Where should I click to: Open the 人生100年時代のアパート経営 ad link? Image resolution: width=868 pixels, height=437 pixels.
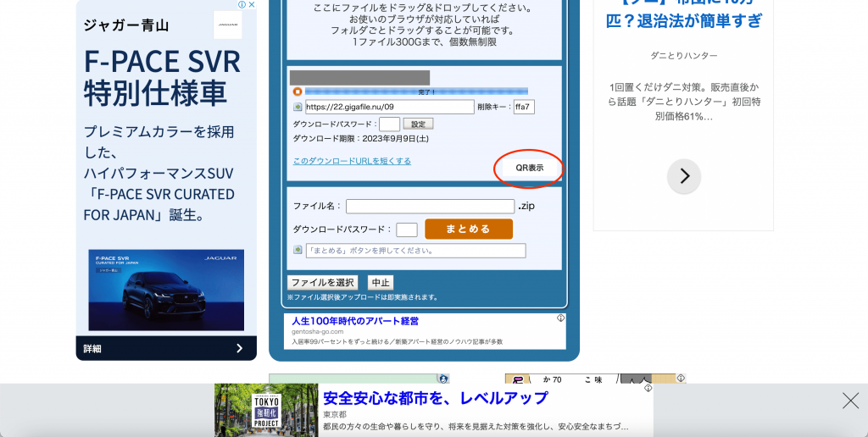tap(355, 321)
